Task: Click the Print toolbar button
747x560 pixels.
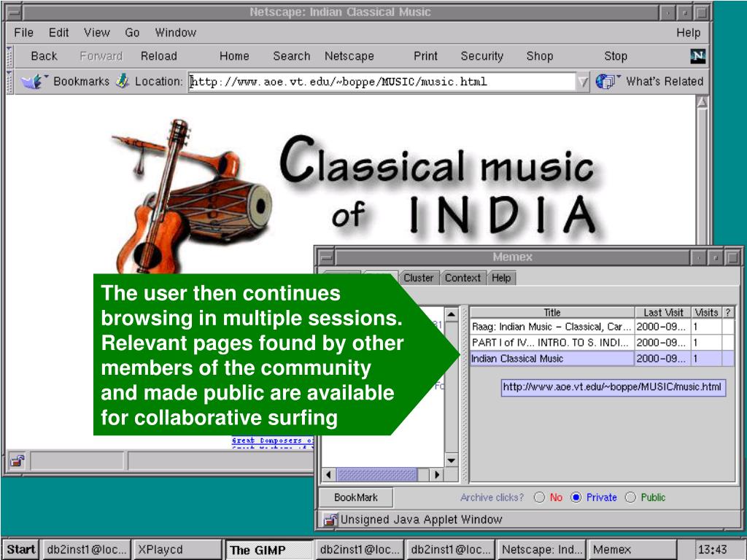Action: point(425,56)
